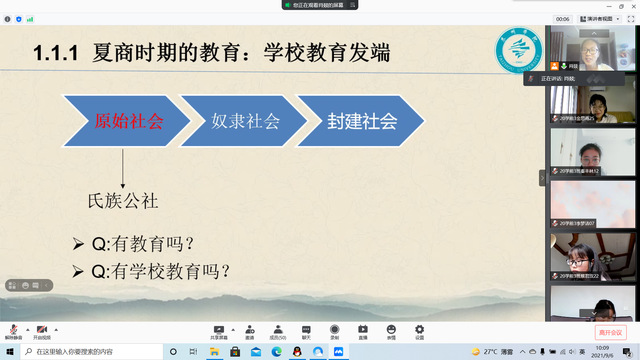
Task: Start recording with the 录制 icon
Action: pos(334,332)
